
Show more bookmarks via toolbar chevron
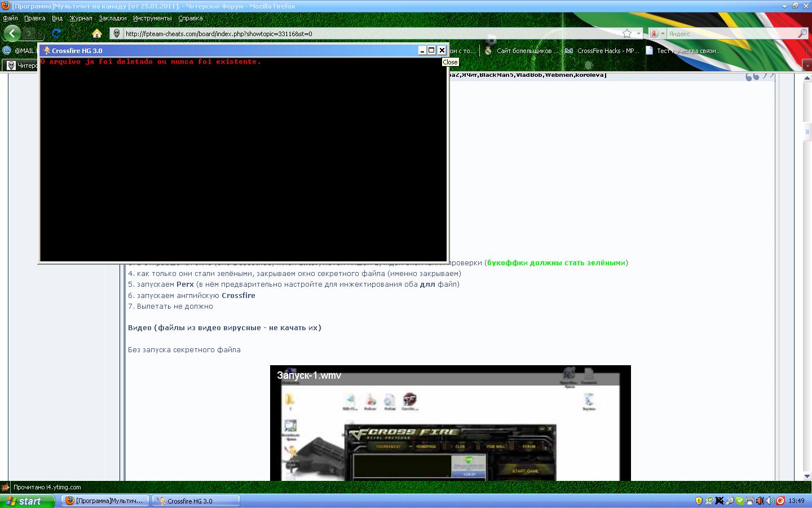point(806,51)
